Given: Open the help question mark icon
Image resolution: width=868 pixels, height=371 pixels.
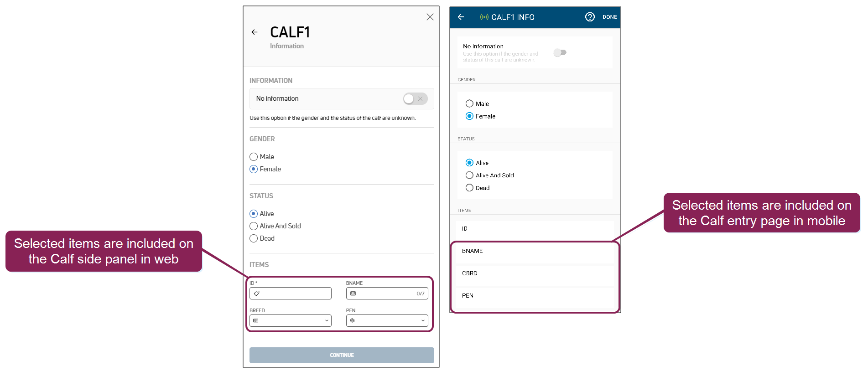Looking at the screenshot, I should [x=590, y=17].
